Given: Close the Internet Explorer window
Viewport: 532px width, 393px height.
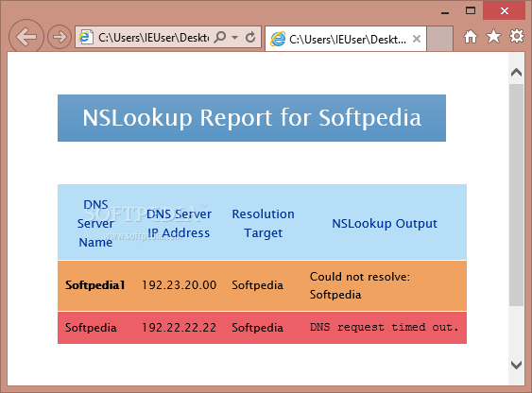Looking at the screenshot, I should tap(505, 10).
